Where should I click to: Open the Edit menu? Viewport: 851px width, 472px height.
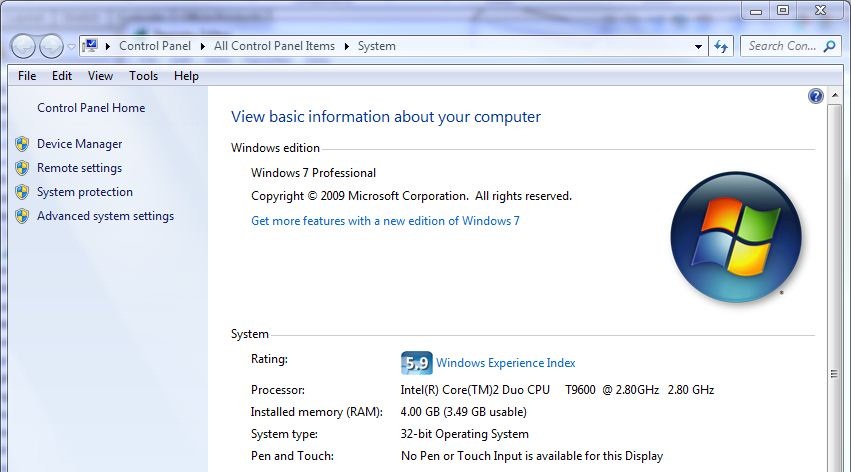click(x=62, y=76)
